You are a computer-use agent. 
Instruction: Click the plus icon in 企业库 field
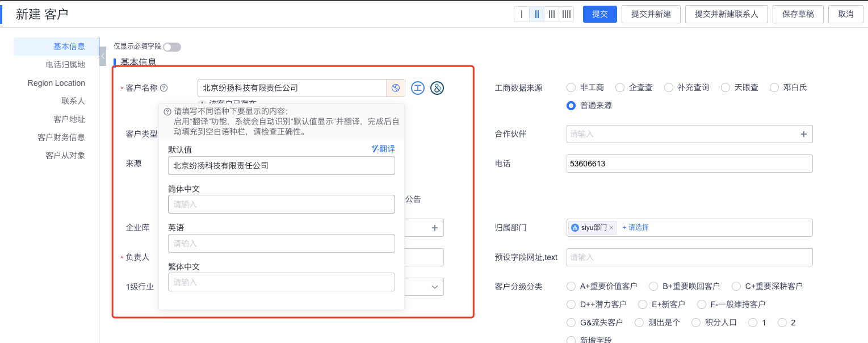point(435,228)
